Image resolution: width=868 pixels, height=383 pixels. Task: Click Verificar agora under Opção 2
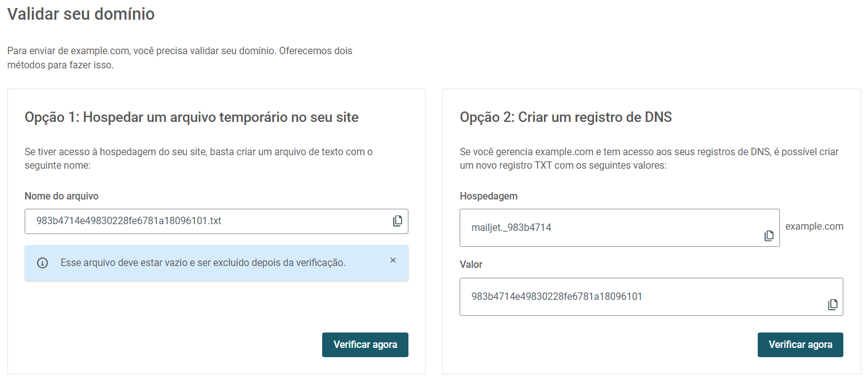pos(800,345)
